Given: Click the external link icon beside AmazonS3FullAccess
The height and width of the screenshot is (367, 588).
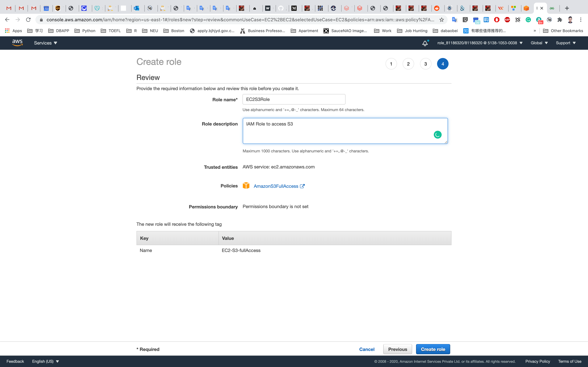Looking at the screenshot, I should 302,186.
